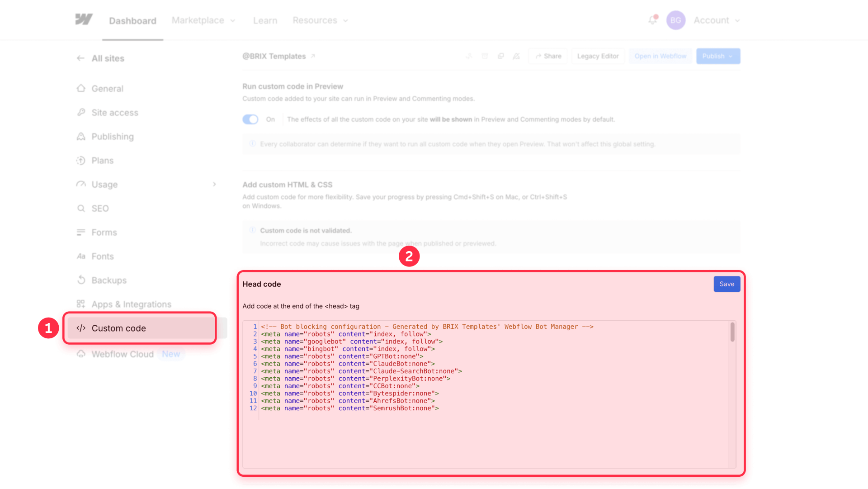Expand the Resources dropdown
The height and width of the screenshot is (489, 868).
coord(320,21)
